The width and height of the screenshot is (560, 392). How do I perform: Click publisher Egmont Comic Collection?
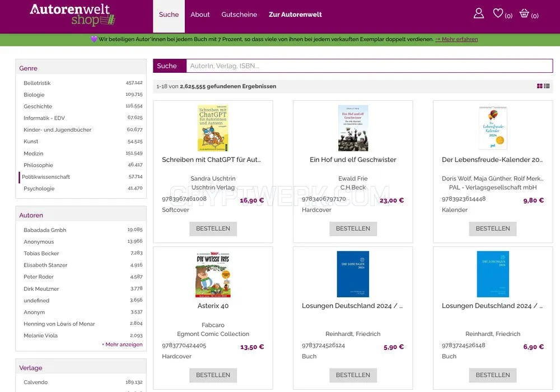coord(213,334)
